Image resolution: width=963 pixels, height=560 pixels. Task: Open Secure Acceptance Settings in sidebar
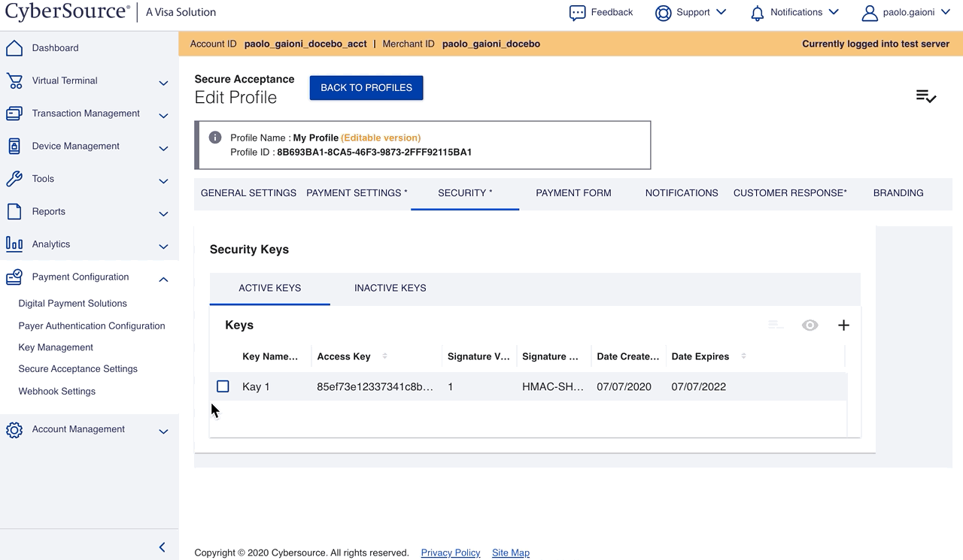pyautogui.click(x=77, y=369)
